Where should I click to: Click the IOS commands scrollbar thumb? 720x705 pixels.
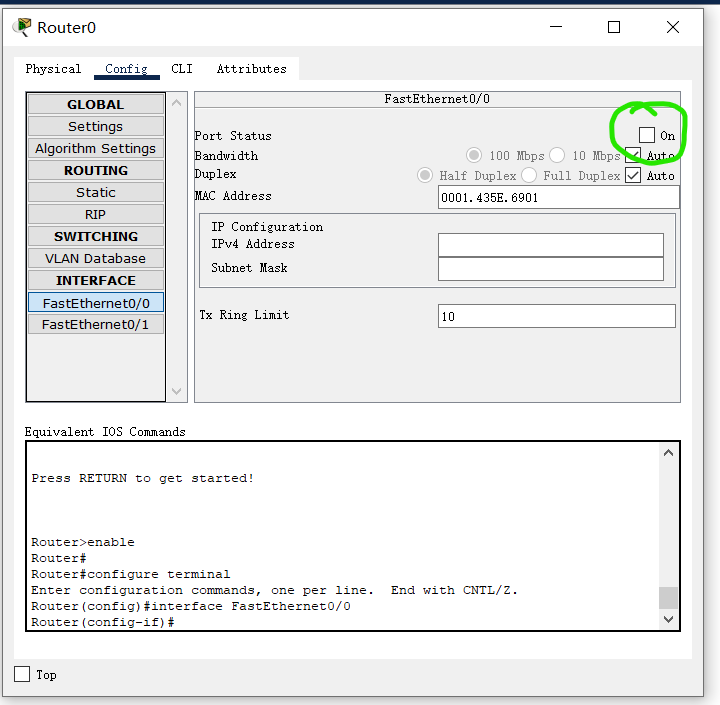[669, 598]
